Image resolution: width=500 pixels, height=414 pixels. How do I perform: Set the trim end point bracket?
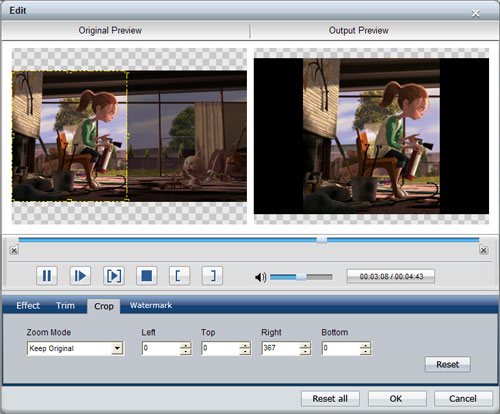[x=212, y=276]
